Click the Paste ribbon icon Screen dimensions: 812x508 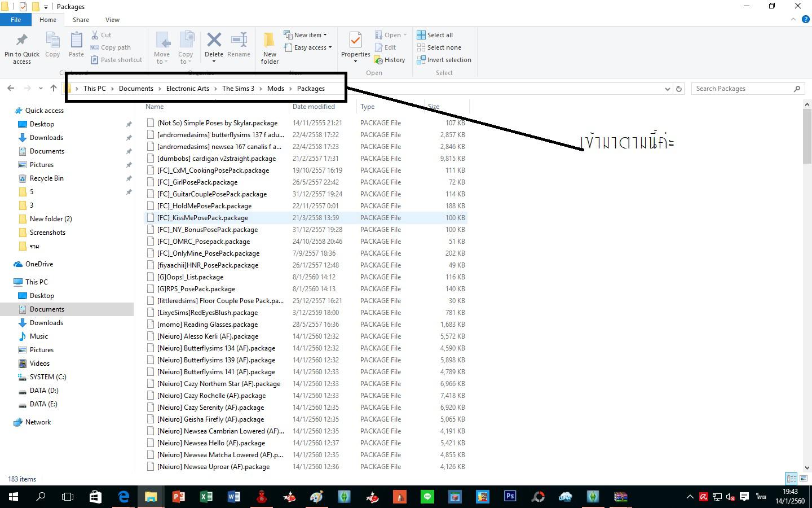pos(76,41)
